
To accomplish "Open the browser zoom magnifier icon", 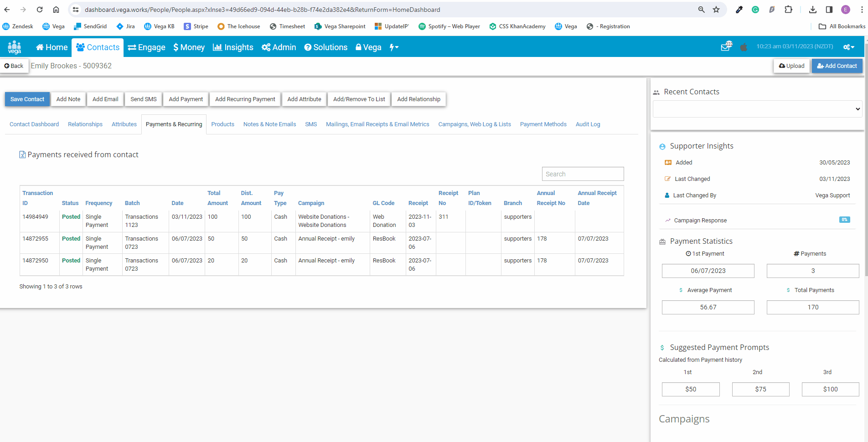I will (702, 10).
